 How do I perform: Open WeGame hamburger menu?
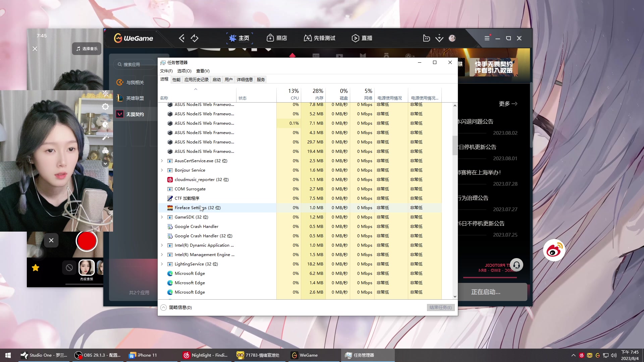click(x=487, y=38)
